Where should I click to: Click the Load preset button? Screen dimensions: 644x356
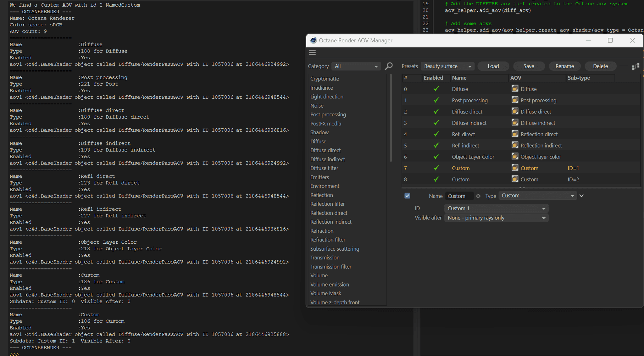(x=493, y=66)
